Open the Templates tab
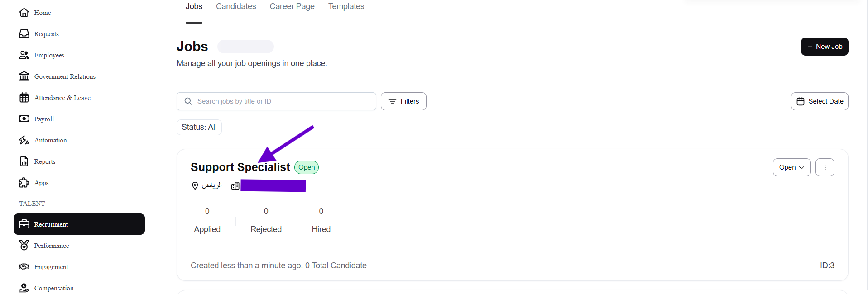Viewport: 868px width, 294px height. [346, 6]
